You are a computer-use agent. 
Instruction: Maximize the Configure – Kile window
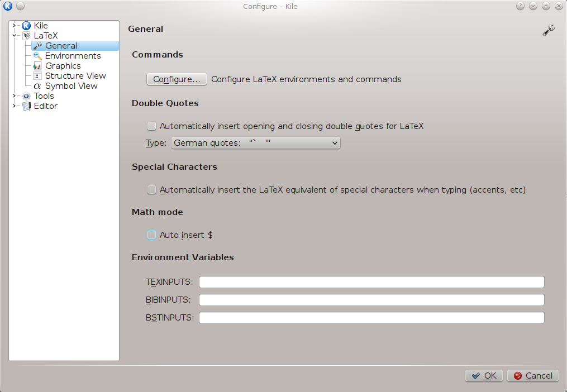[x=546, y=6]
